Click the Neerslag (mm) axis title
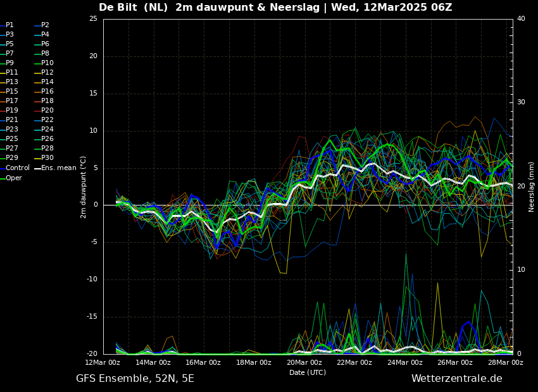 (532, 187)
